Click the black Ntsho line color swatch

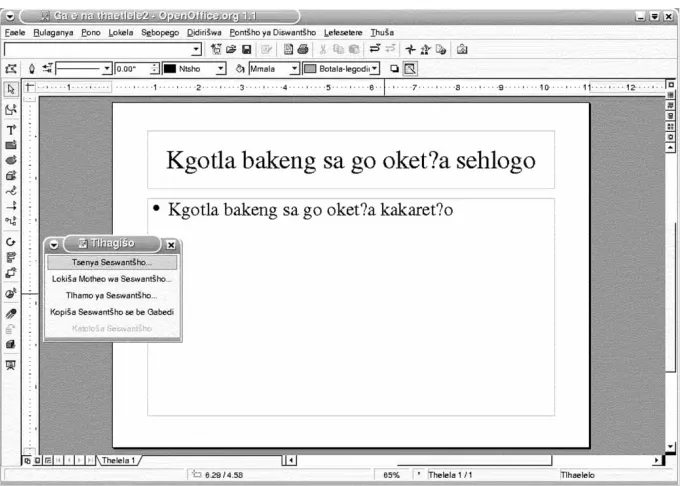tap(170, 69)
